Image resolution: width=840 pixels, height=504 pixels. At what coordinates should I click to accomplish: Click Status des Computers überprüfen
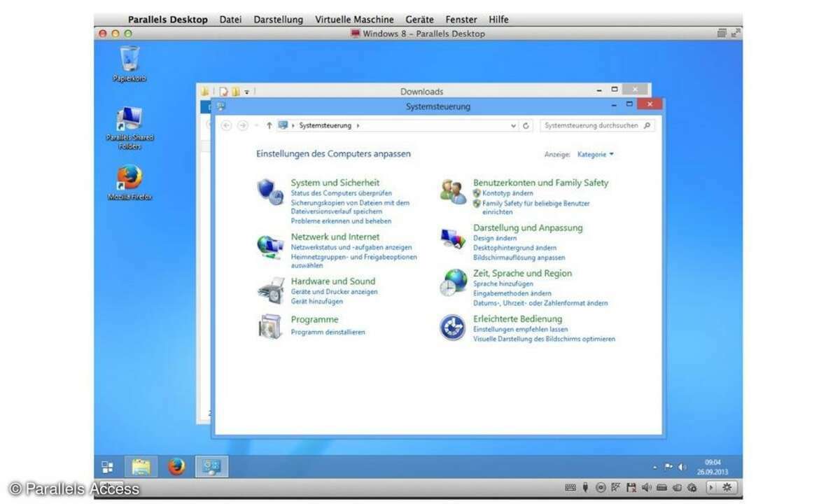[x=342, y=193]
